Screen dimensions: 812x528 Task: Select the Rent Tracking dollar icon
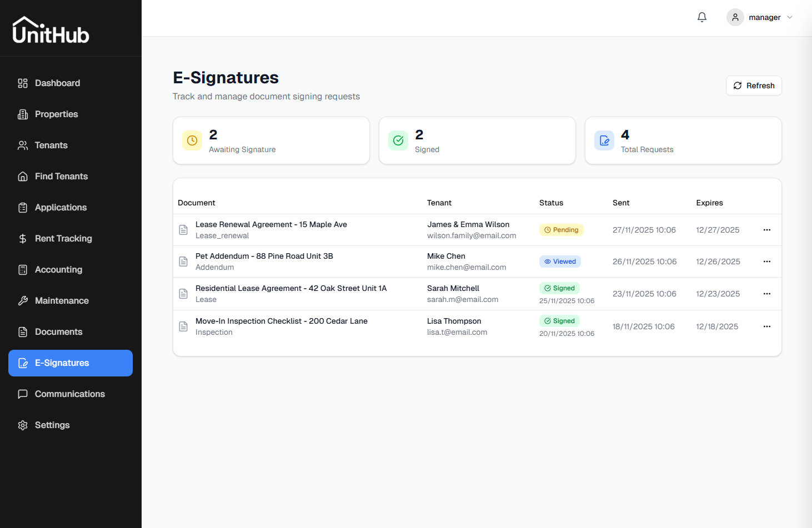[x=23, y=238]
